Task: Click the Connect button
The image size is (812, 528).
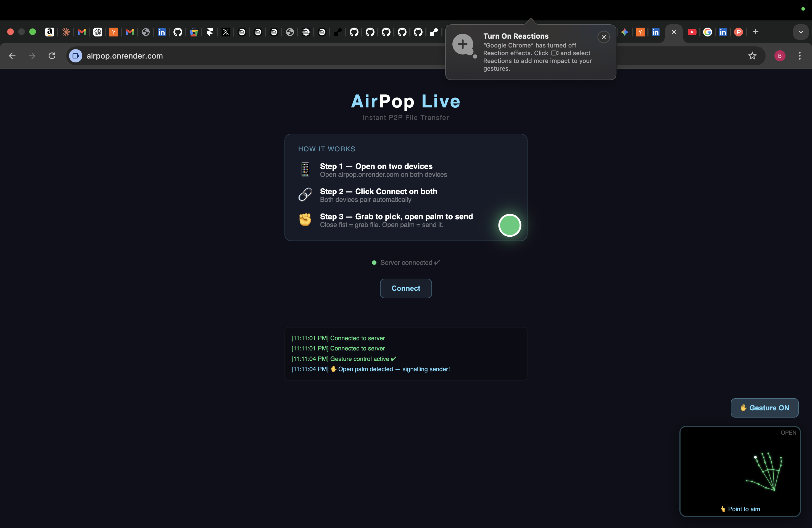Action: (406, 288)
